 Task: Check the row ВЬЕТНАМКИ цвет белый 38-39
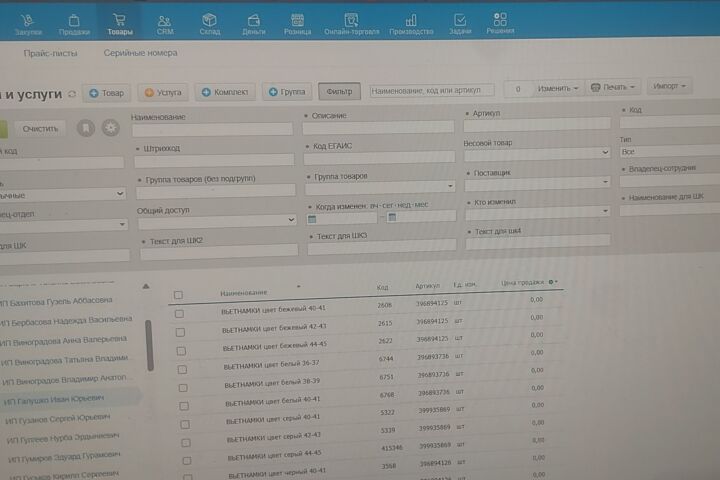tap(183, 388)
